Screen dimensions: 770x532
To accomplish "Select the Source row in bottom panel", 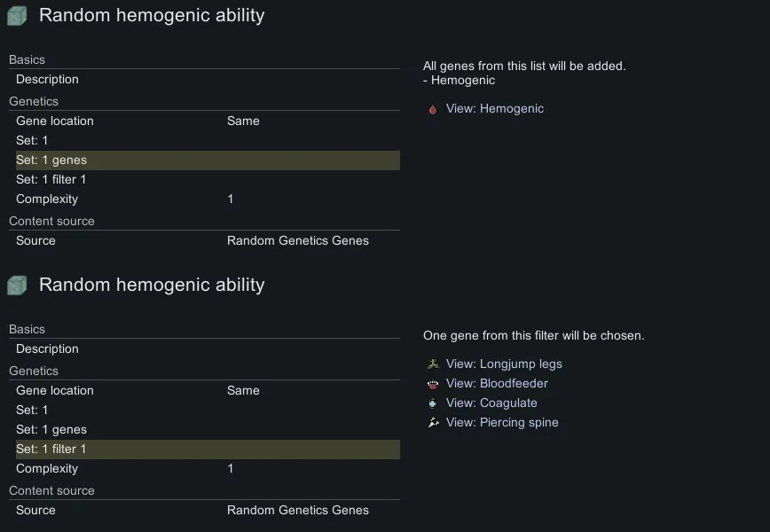I will pos(204,511).
